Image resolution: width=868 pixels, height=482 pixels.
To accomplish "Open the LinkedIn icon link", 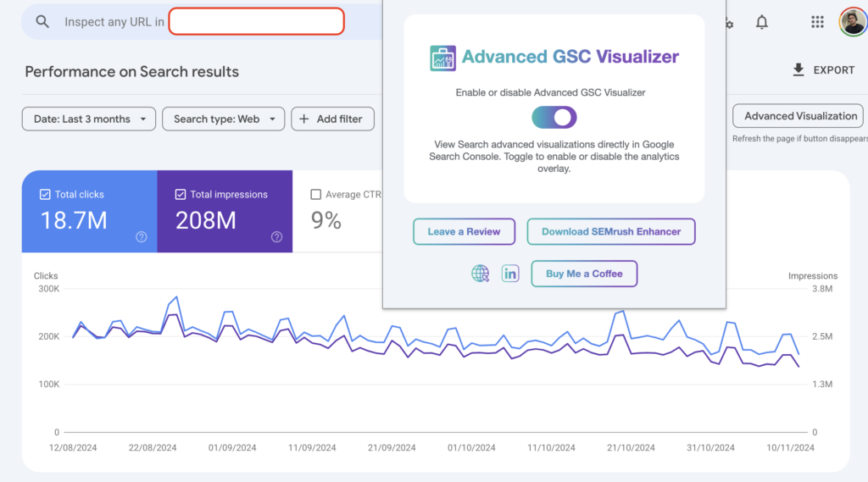I will 510,274.
